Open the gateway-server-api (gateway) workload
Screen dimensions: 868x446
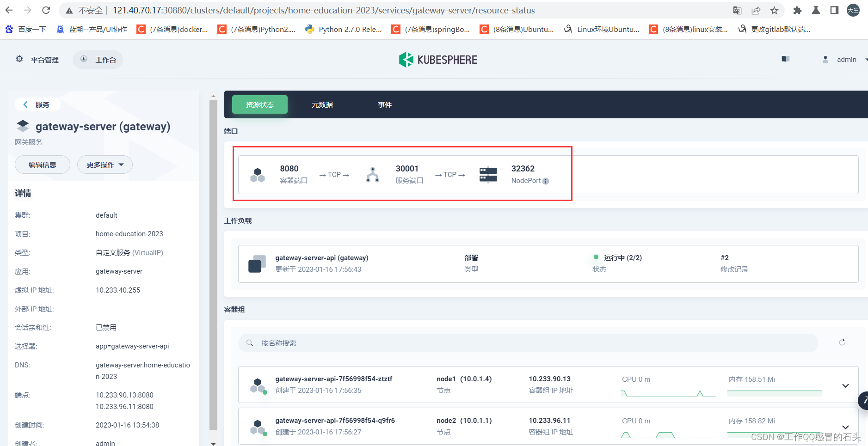click(322, 258)
